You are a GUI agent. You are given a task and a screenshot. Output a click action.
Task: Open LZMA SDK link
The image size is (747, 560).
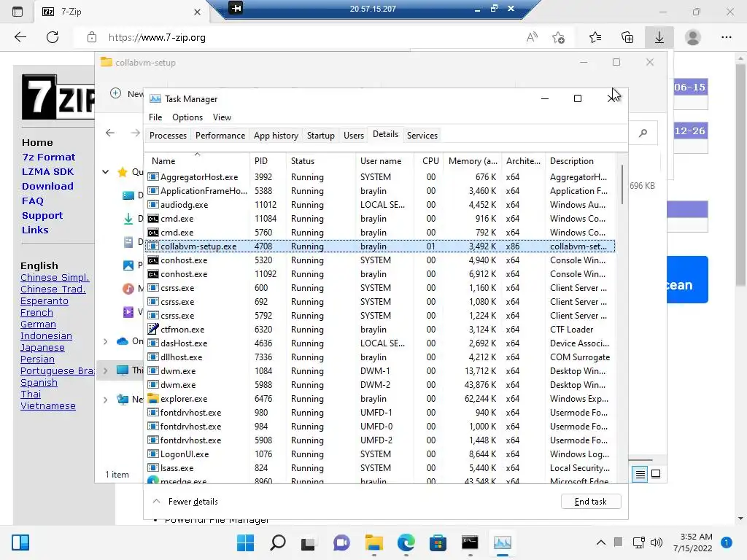point(47,171)
